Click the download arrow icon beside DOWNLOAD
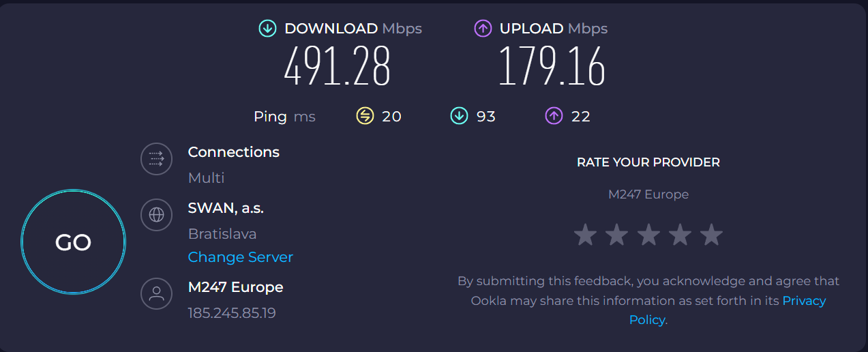 point(267,29)
